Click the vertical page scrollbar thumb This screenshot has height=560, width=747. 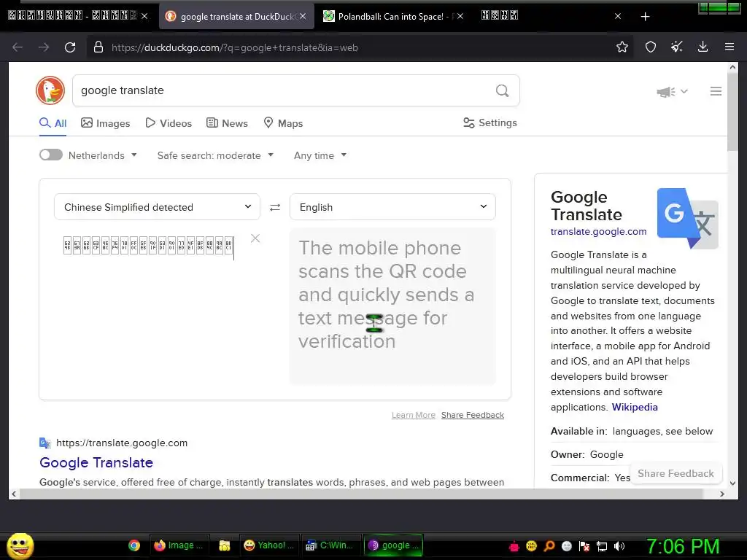[732, 112]
